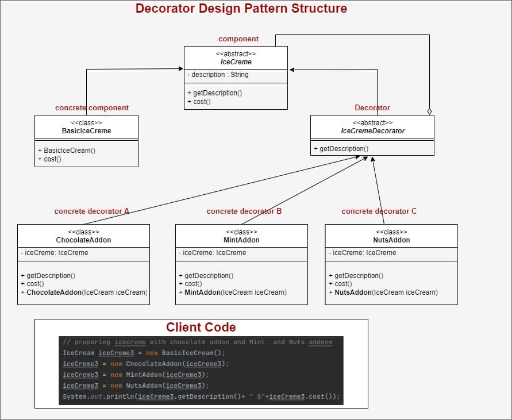The image size is (512, 420).
Task: Click the "concrete decorator C" label
Action: (x=379, y=211)
